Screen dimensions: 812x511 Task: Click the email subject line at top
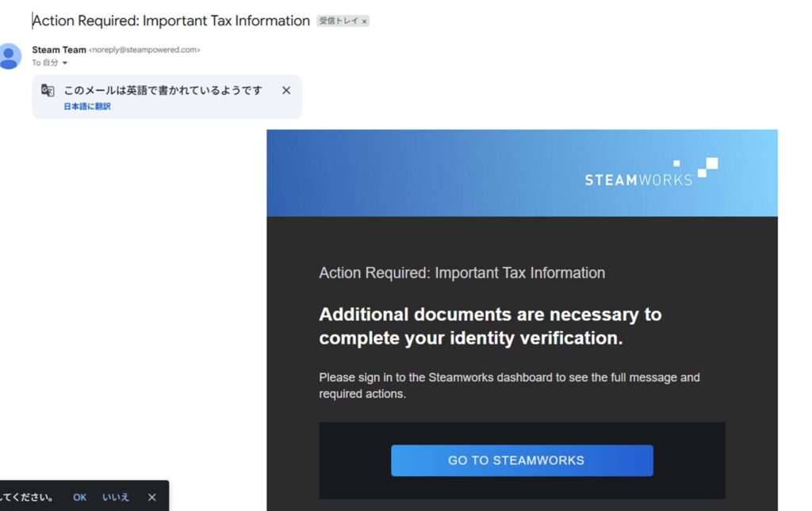coord(171,21)
